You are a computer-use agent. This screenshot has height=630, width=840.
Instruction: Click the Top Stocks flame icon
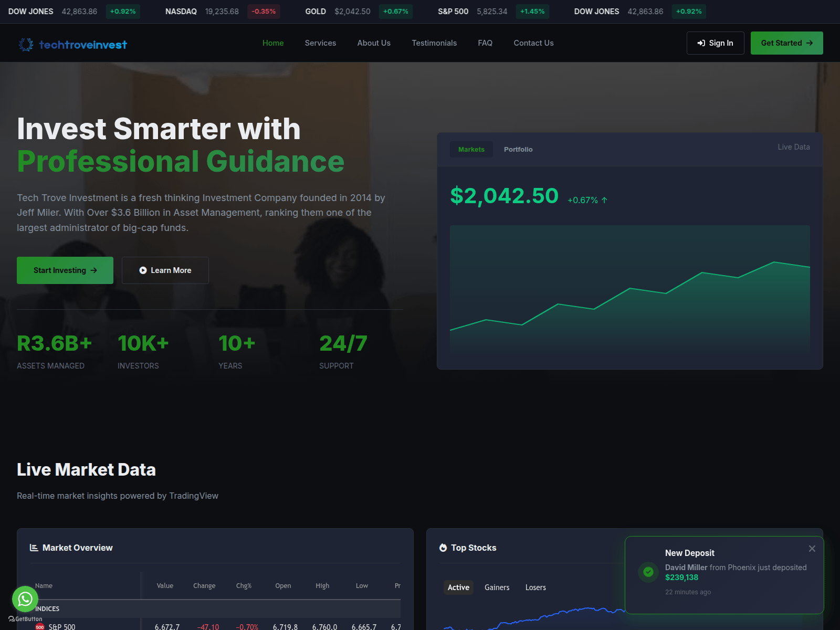pyautogui.click(x=443, y=548)
